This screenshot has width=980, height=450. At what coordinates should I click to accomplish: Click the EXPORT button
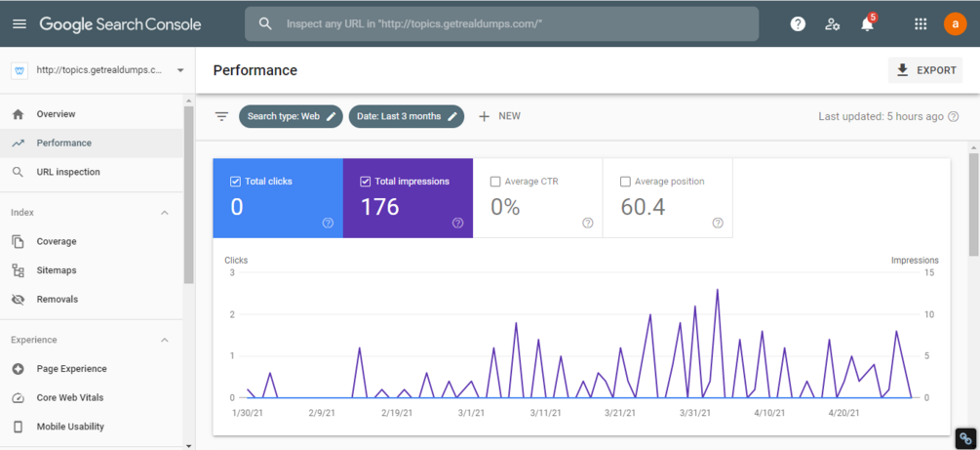[x=925, y=70]
